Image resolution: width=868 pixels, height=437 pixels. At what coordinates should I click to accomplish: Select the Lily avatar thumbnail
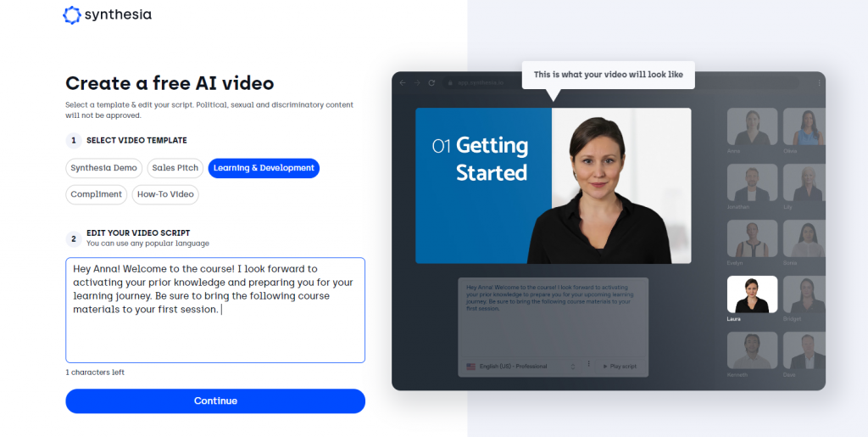804,182
